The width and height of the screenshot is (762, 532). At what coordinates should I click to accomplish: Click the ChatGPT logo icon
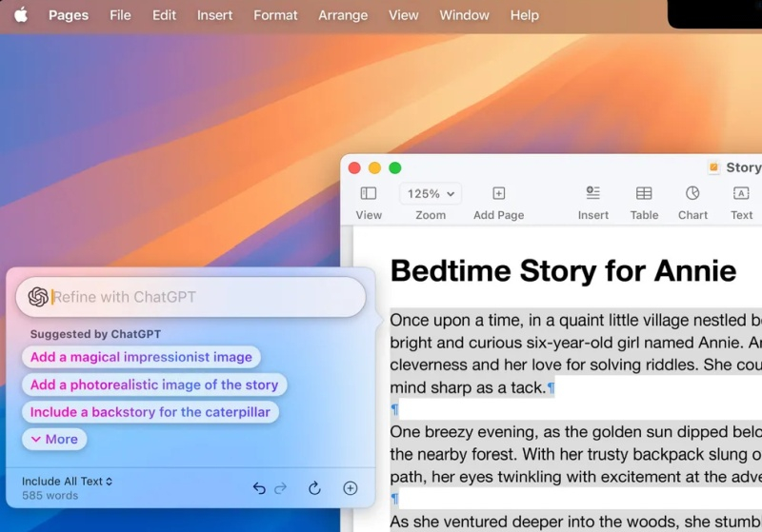38,297
